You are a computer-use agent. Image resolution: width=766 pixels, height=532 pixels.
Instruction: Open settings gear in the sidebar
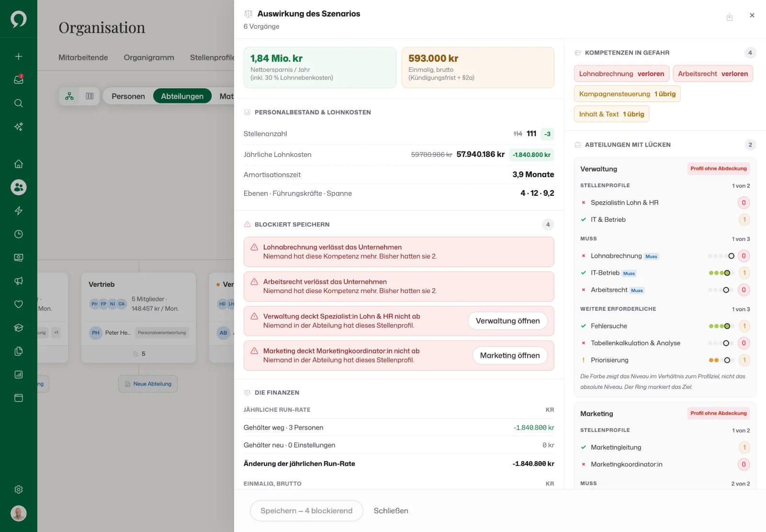(x=19, y=489)
